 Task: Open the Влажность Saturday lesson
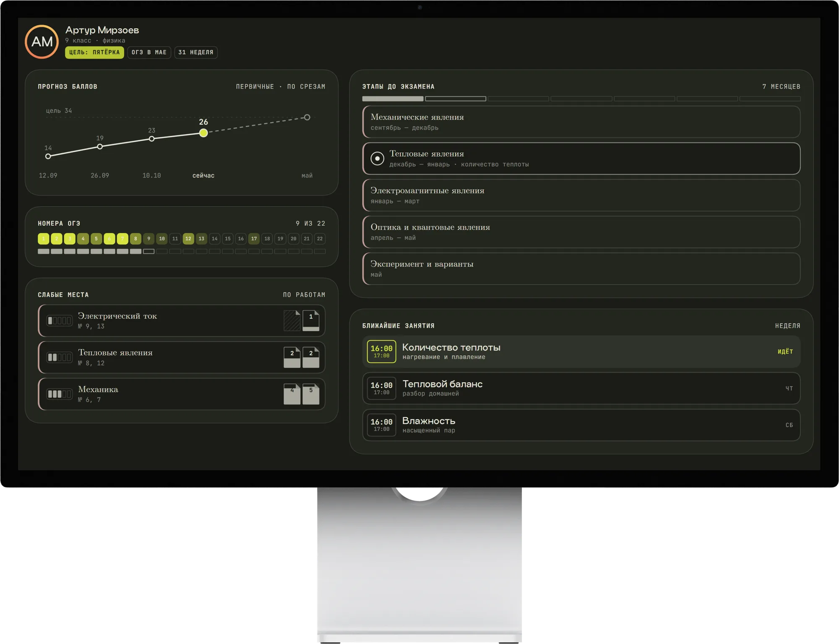(581, 425)
